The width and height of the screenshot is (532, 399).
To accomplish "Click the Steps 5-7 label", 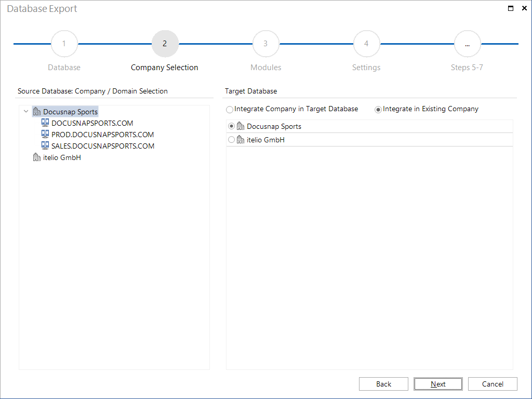I will [x=467, y=68].
